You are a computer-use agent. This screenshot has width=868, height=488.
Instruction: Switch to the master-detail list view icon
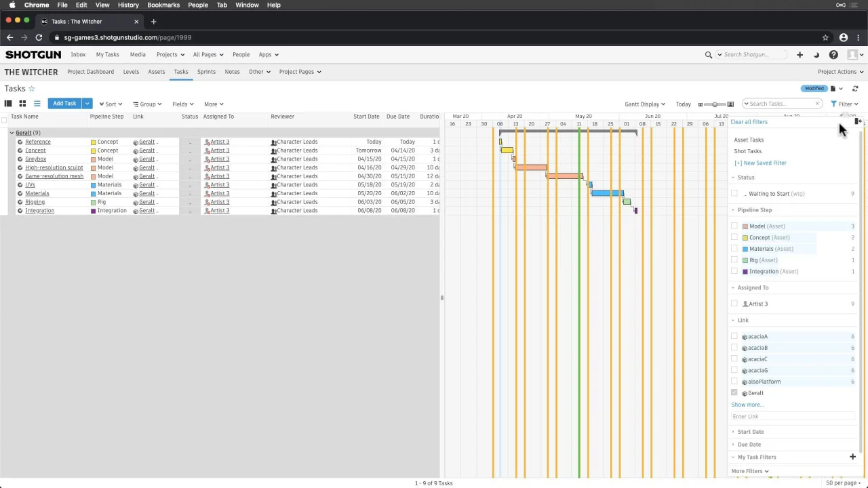8,104
